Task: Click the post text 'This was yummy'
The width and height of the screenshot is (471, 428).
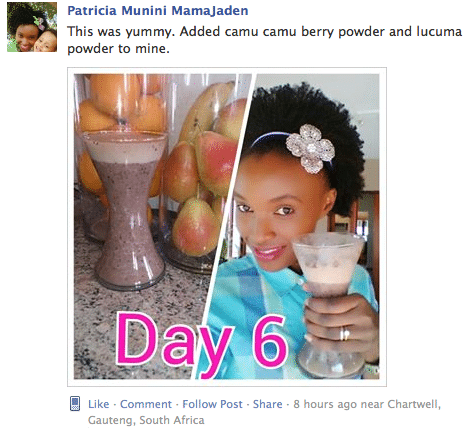Action: [x=122, y=32]
